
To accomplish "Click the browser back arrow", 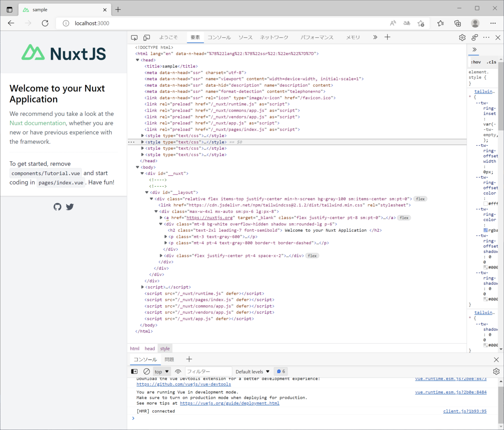I will [11, 23].
